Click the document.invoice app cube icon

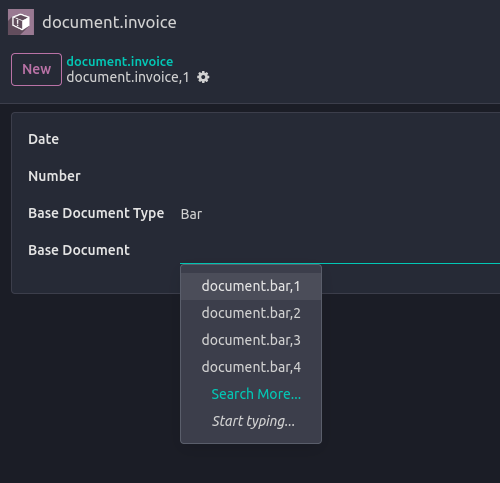(x=21, y=22)
